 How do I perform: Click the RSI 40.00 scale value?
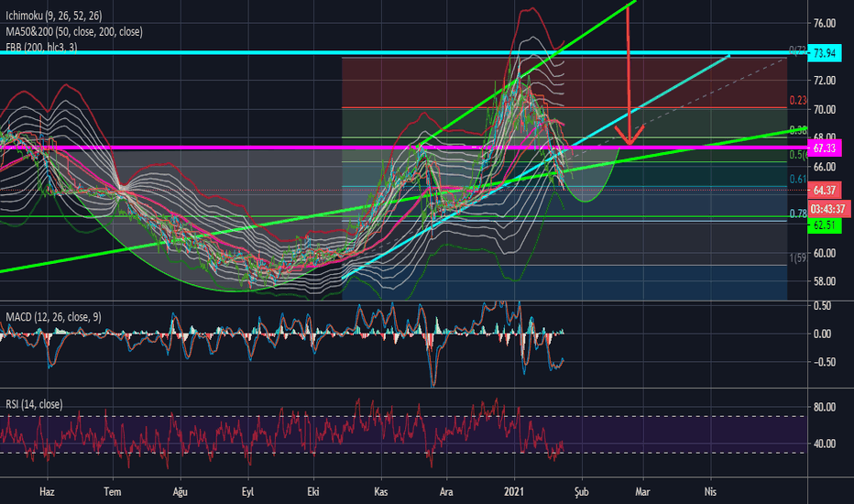point(825,444)
